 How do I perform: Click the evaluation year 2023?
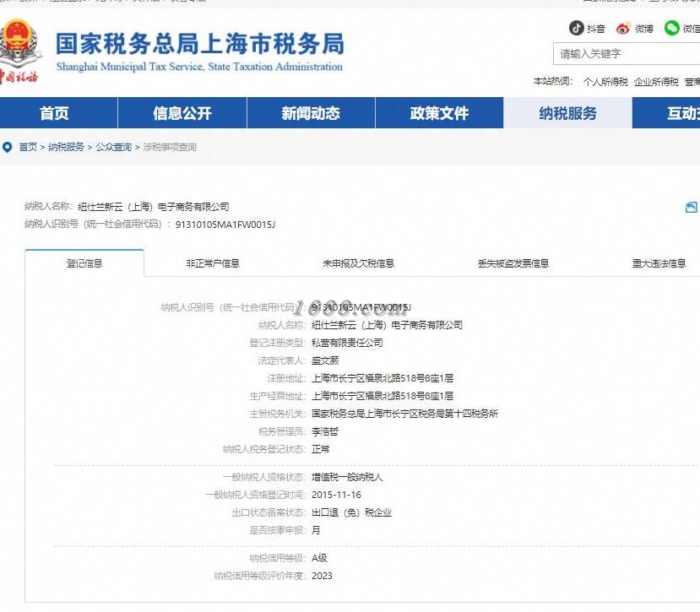click(x=322, y=576)
